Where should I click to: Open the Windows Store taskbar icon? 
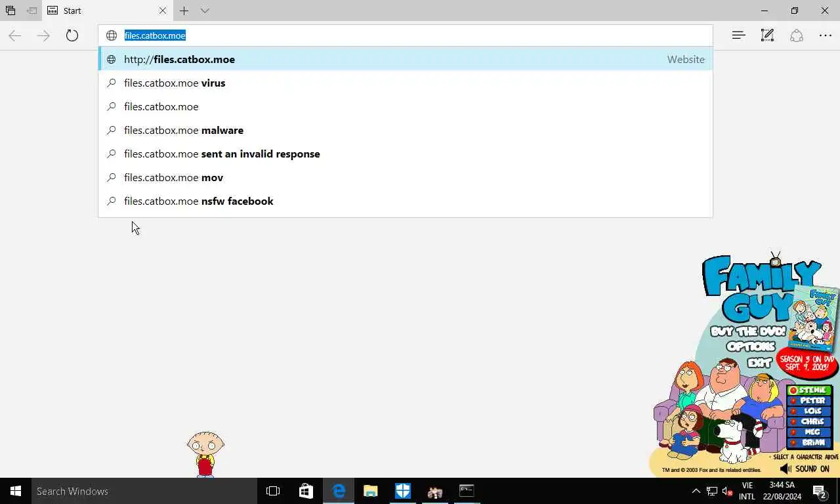(x=306, y=491)
